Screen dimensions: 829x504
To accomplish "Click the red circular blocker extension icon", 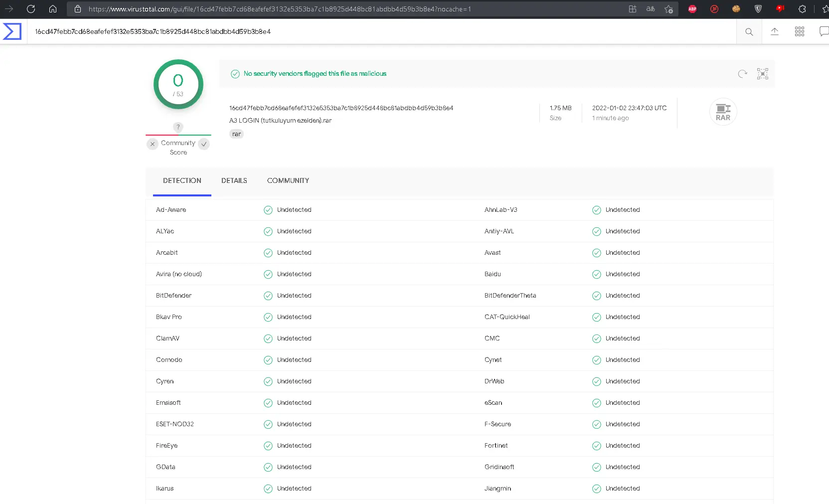I will coord(714,9).
